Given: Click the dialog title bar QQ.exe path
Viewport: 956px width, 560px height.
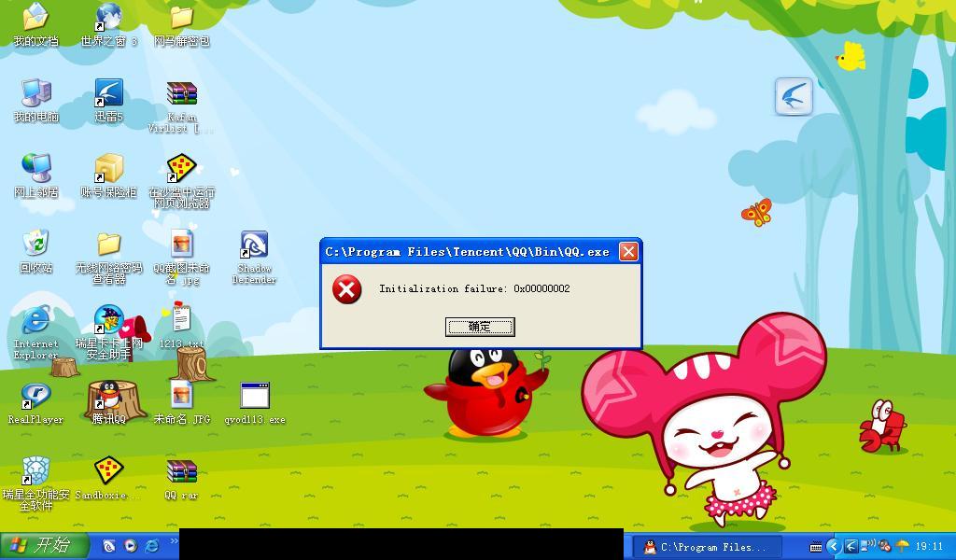Looking at the screenshot, I should (x=467, y=252).
